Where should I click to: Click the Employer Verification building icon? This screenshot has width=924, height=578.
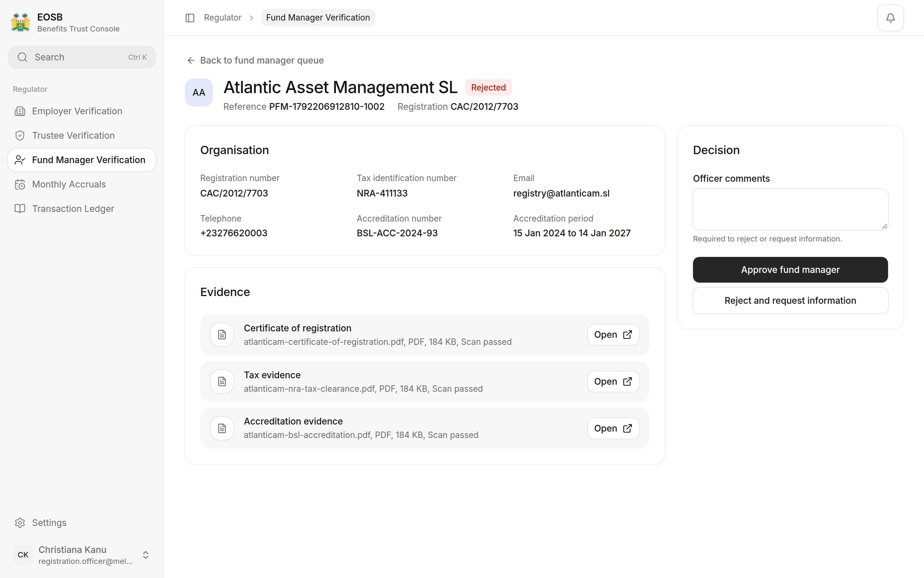point(20,111)
